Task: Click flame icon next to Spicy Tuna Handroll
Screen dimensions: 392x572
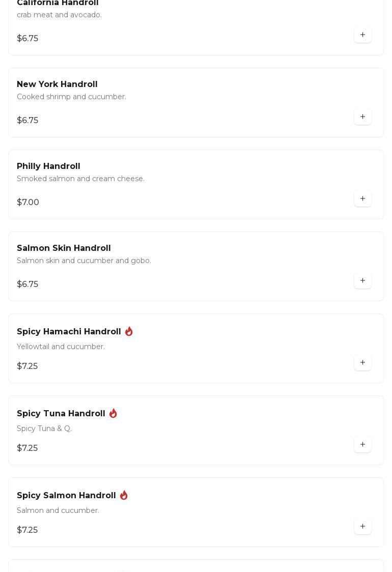Action: [113, 413]
